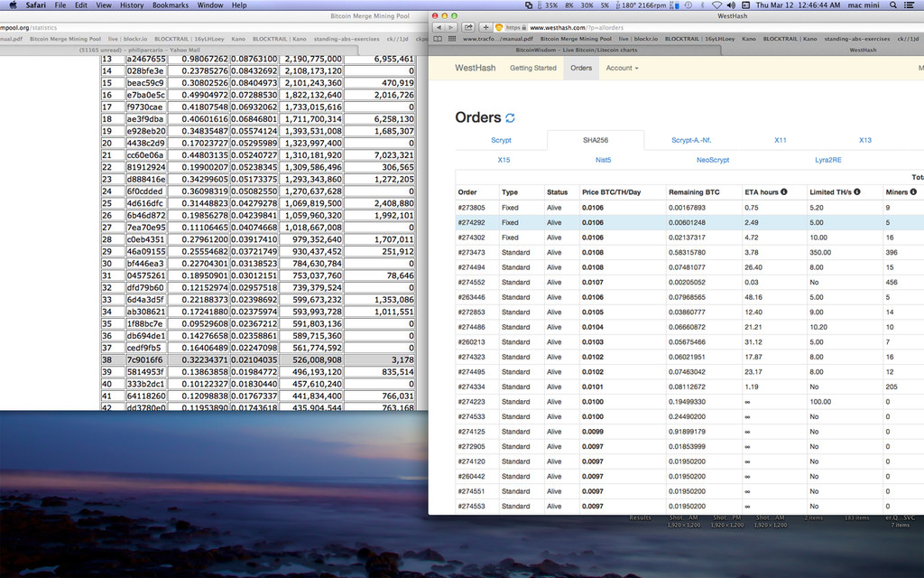Click the site favicon in the address bar
Image resolution: width=924 pixels, height=578 pixels.
[x=499, y=27]
